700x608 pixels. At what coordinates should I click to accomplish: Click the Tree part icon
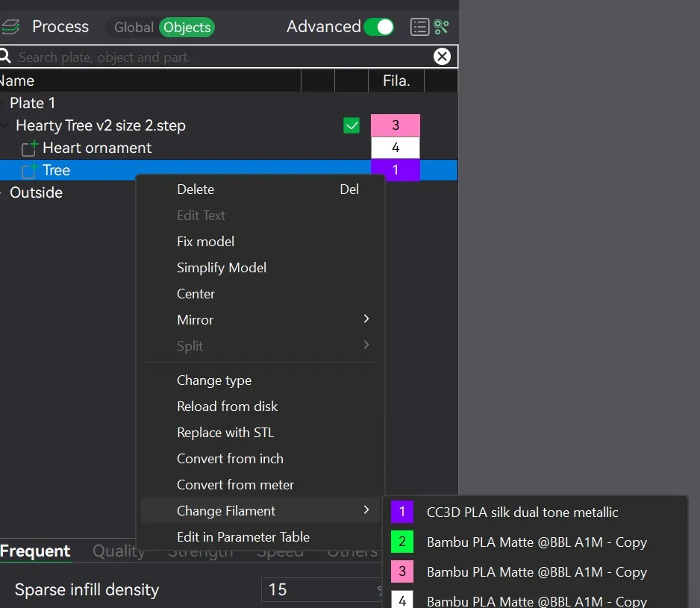click(x=30, y=171)
